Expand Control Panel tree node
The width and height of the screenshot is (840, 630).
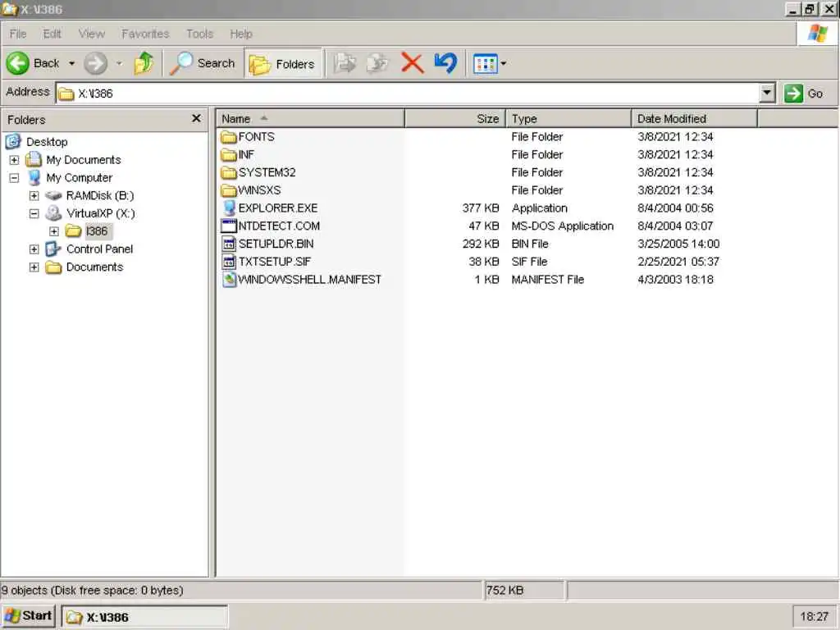34,249
